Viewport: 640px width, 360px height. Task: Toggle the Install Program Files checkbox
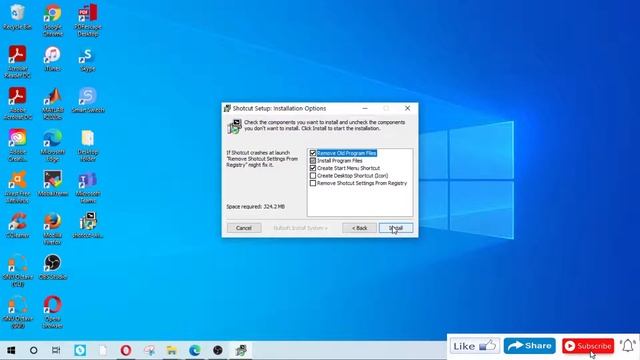pos(313,161)
